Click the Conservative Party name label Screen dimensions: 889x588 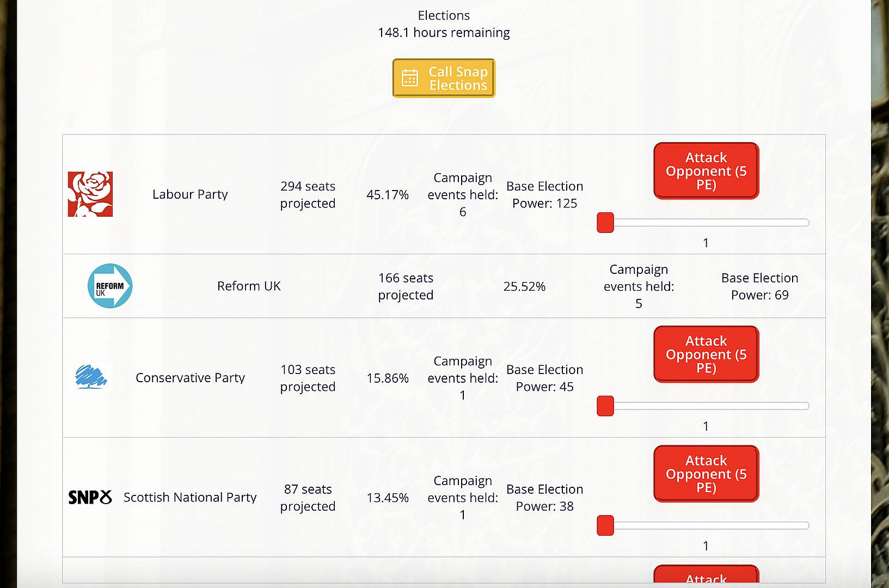190,378
